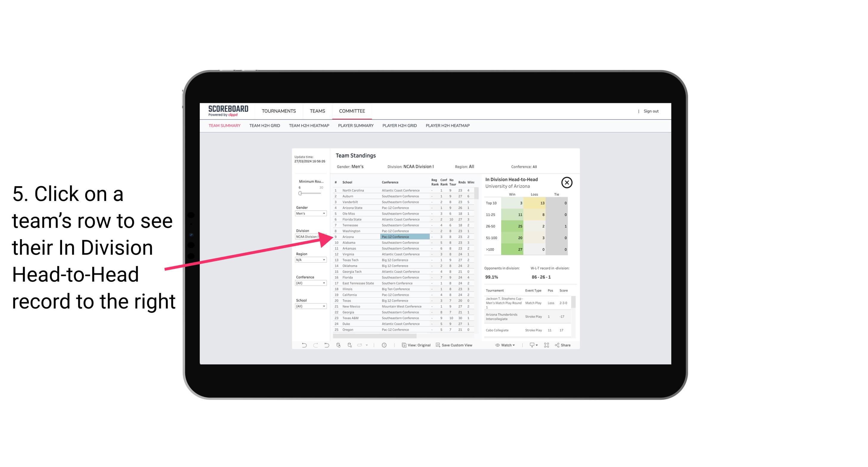Click the download/export icon in toolbar
The image size is (868, 467).
[x=531, y=345]
